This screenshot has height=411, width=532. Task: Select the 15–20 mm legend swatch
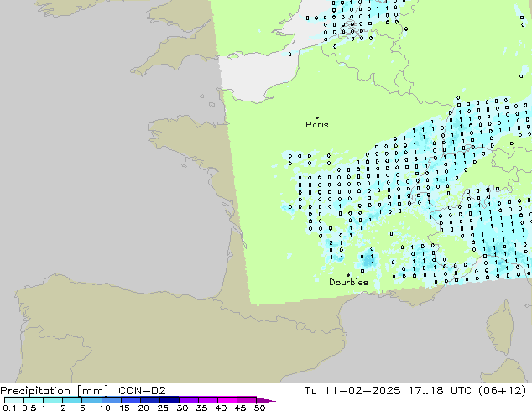point(131,400)
